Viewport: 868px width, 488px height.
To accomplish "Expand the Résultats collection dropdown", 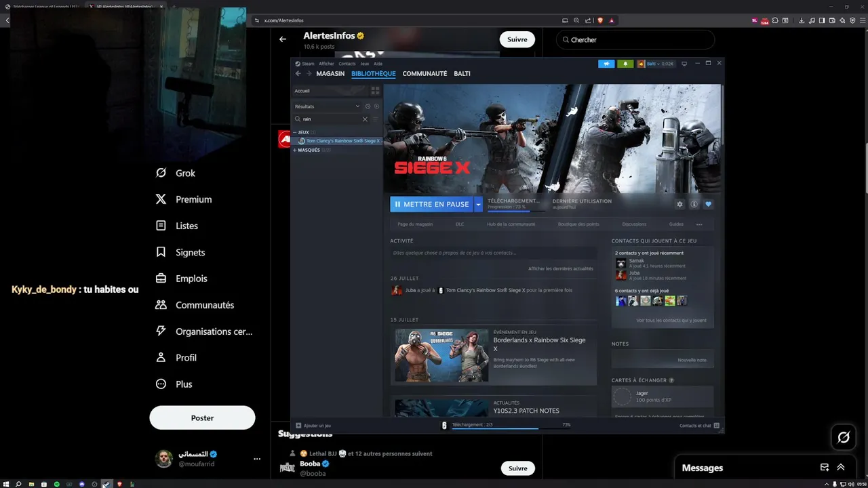I will tap(357, 106).
